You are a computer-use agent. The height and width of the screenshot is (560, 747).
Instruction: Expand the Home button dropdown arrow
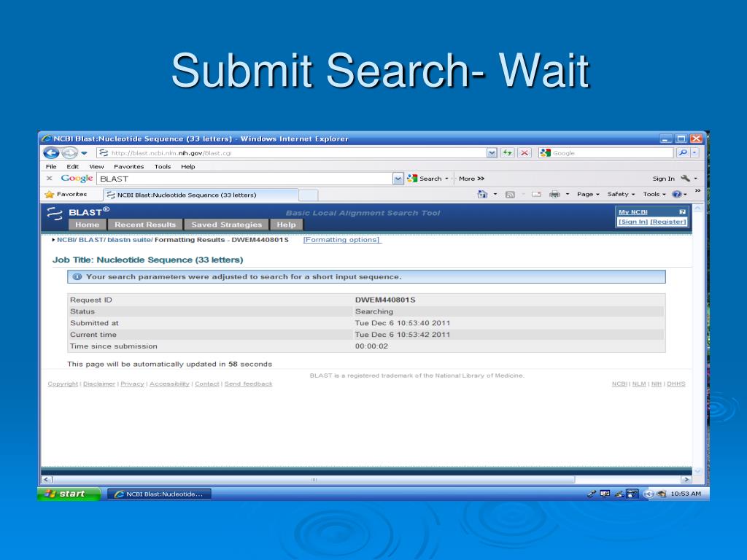click(x=495, y=194)
